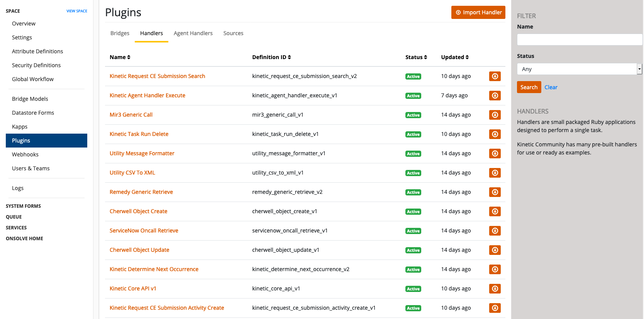Open Kinetic Task Run Delete link

click(139, 134)
